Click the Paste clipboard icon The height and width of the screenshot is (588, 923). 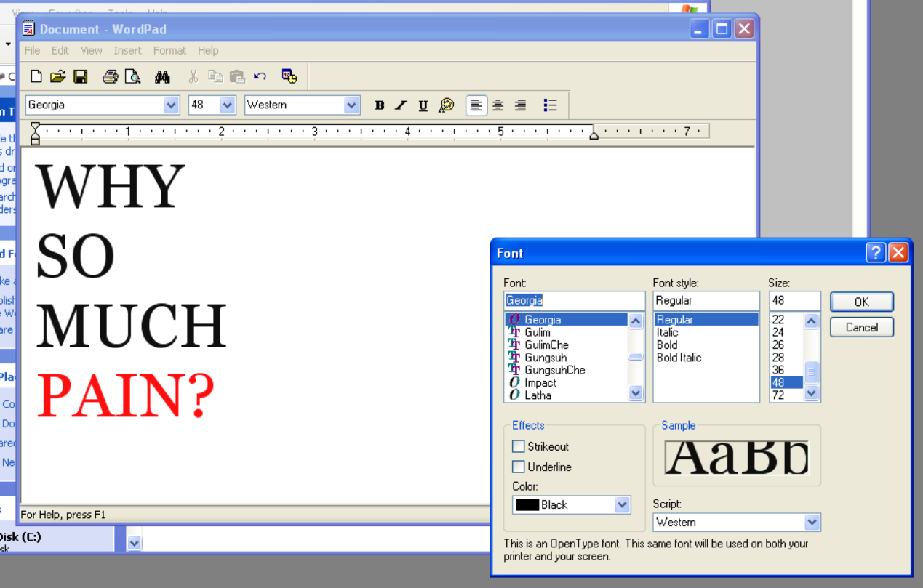pyautogui.click(x=237, y=76)
